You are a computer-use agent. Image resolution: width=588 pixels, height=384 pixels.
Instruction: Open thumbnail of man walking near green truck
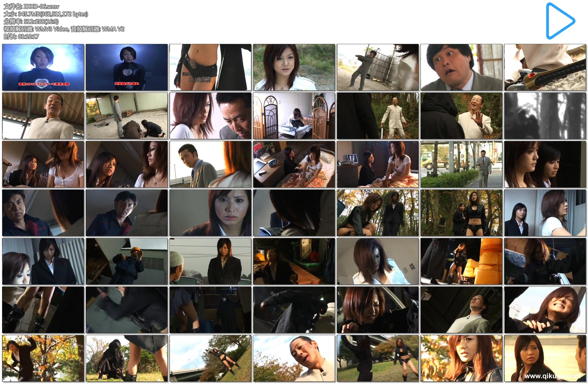pos(461,164)
